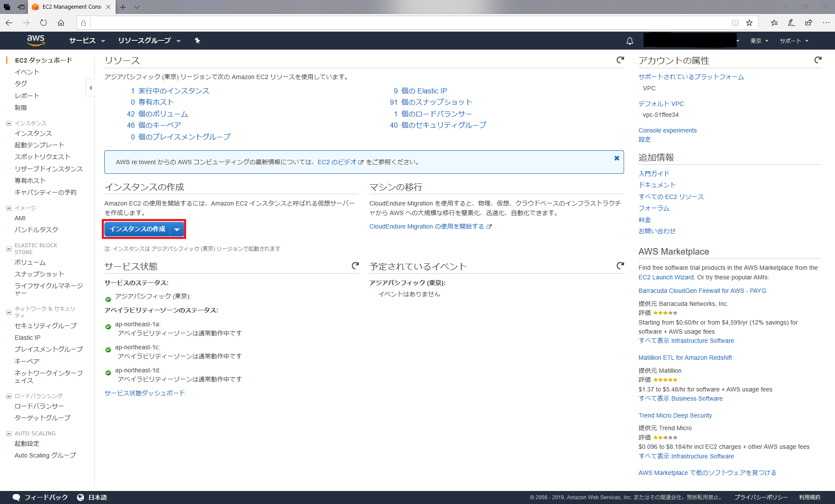This screenshot has width=835, height=504.
Task: Collapse ネットワーク & セキュリティ section
Action: (x=9, y=312)
